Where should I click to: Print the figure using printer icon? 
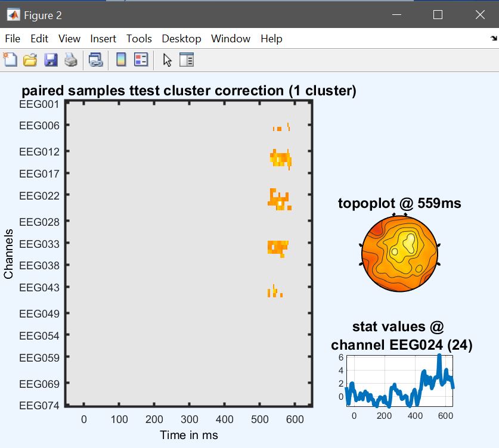[71, 60]
